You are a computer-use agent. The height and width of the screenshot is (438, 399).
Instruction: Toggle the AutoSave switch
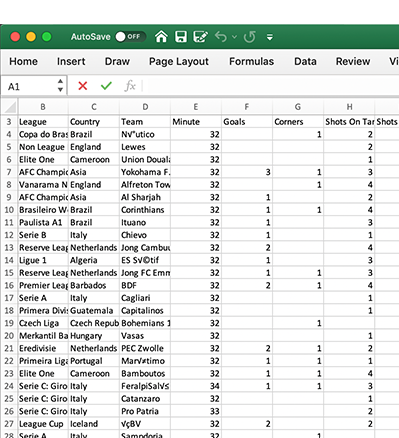click(x=130, y=36)
